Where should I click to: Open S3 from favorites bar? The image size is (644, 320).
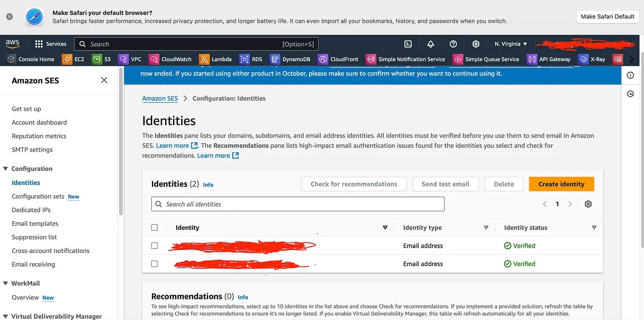pyautogui.click(x=102, y=59)
